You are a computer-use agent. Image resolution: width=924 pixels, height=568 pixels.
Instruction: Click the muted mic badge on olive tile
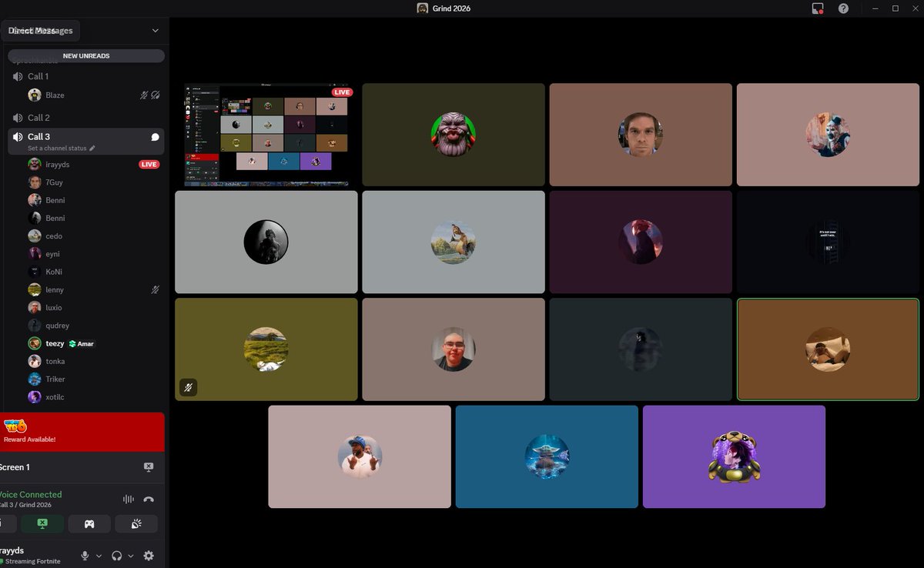pos(189,387)
